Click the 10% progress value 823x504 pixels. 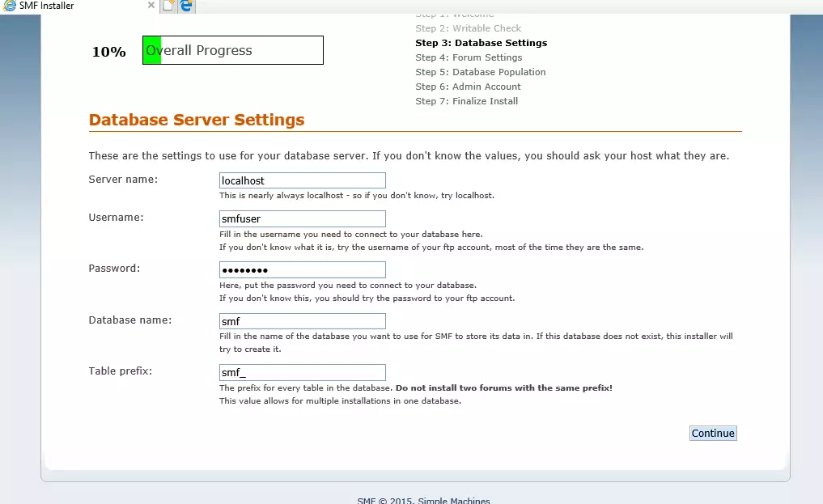tap(108, 52)
